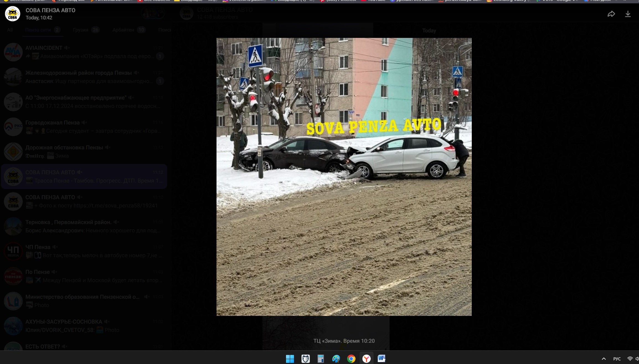Click the forward/share arrow icon
Screen dimensions: 639x364
click(611, 14)
